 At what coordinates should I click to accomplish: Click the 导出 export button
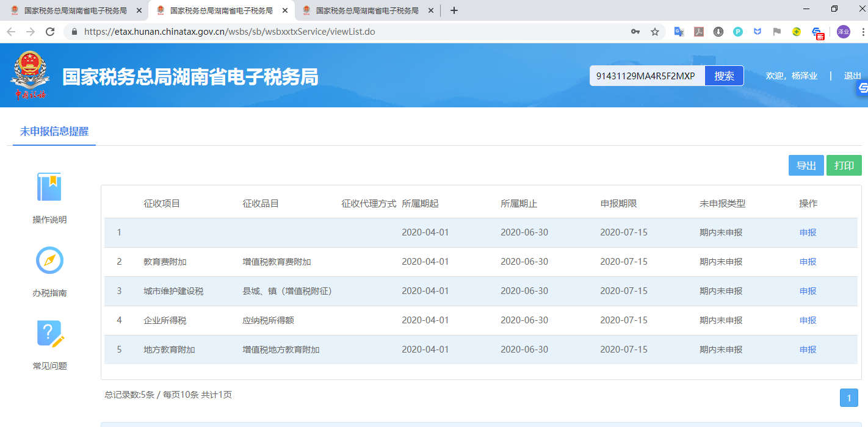pyautogui.click(x=806, y=165)
